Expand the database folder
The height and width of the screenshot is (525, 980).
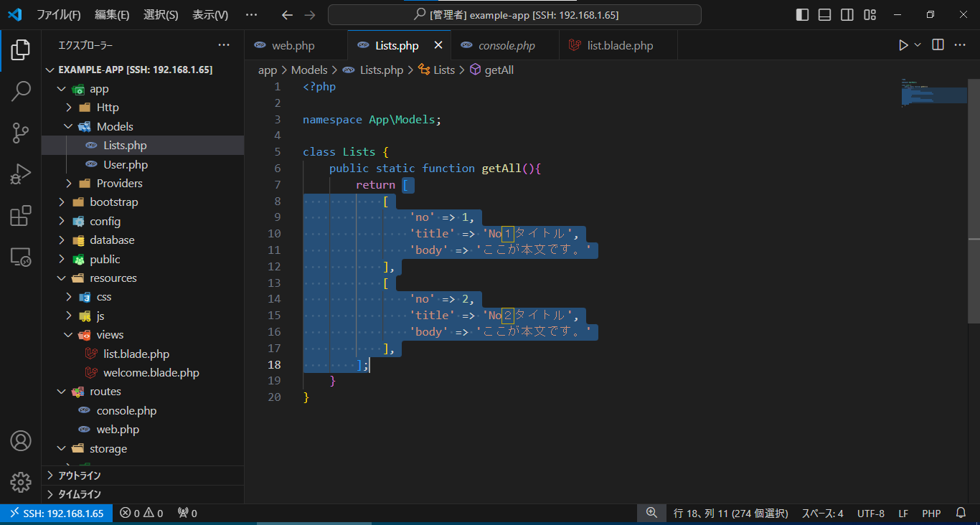point(143,240)
